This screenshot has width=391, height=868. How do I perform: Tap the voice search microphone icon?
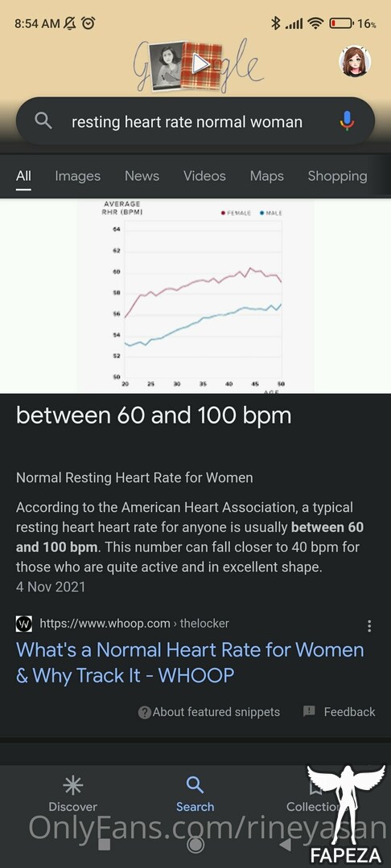point(347,121)
